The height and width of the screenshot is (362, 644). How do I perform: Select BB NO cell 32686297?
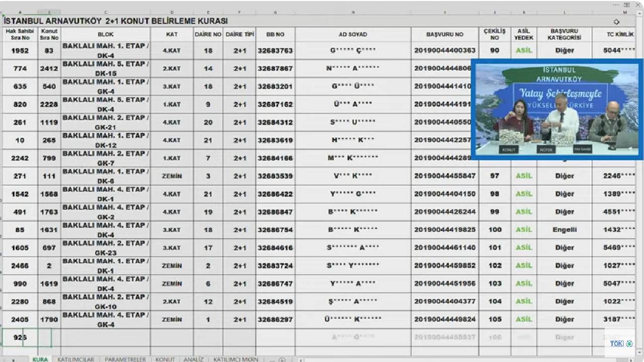(x=275, y=319)
